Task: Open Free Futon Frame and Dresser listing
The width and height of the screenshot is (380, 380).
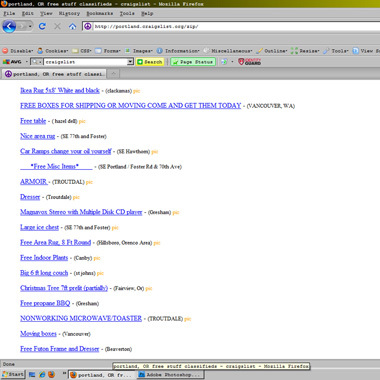Action: pos(60,349)
